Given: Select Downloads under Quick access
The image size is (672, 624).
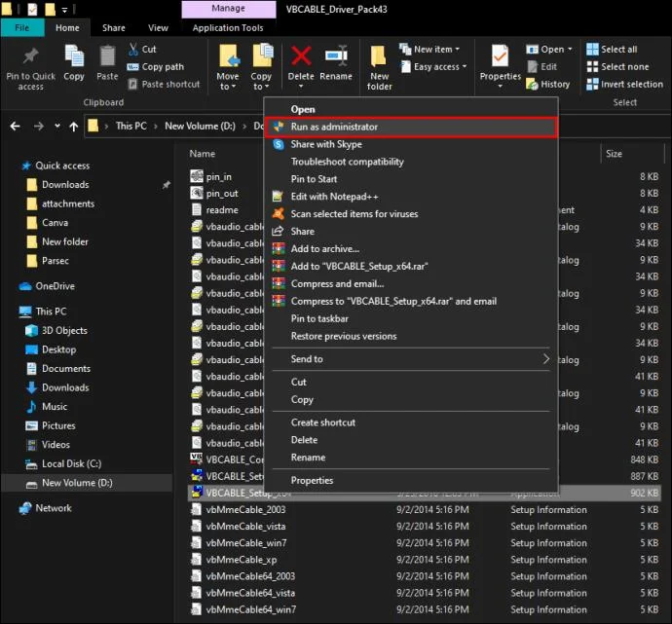Looking at the screenshot, I should coord(65,185).
